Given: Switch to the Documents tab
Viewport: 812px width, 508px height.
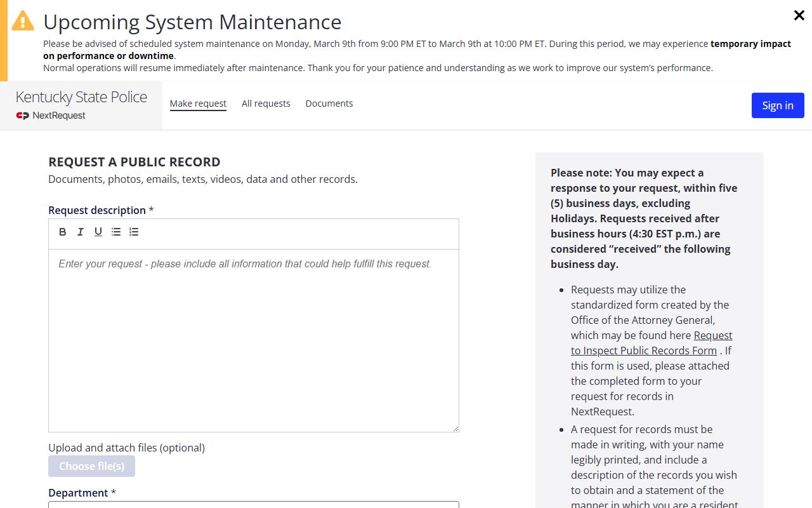Looking at the screenshot, I should 329,104.
